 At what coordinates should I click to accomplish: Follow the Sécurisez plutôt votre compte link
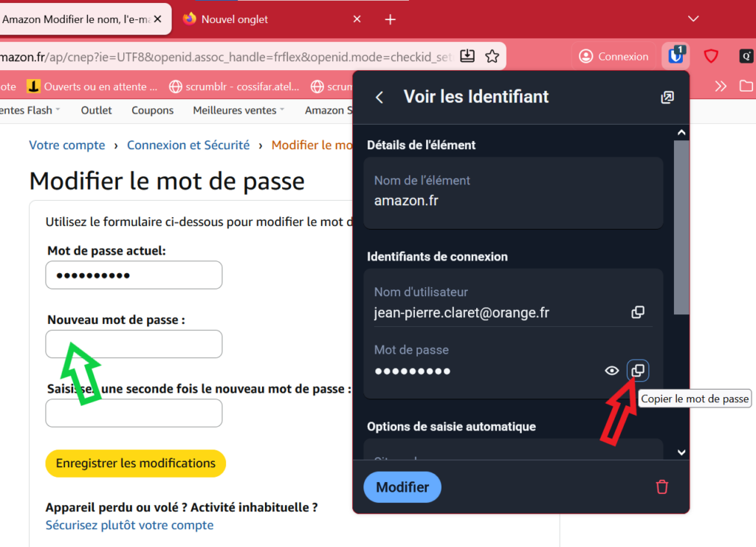[129, 526]
